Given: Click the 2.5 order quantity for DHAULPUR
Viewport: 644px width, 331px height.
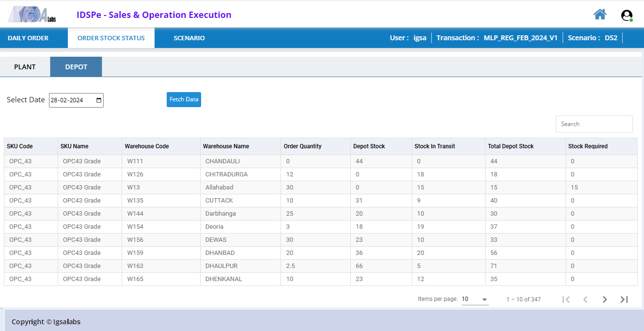Looking at the screenshot, I should click(290, 266).
